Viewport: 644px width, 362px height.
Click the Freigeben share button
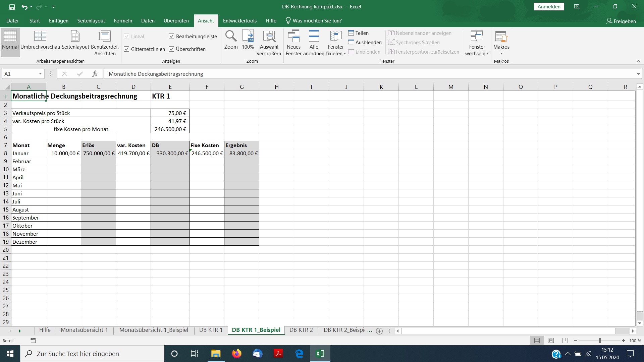(x=621, y=21)
